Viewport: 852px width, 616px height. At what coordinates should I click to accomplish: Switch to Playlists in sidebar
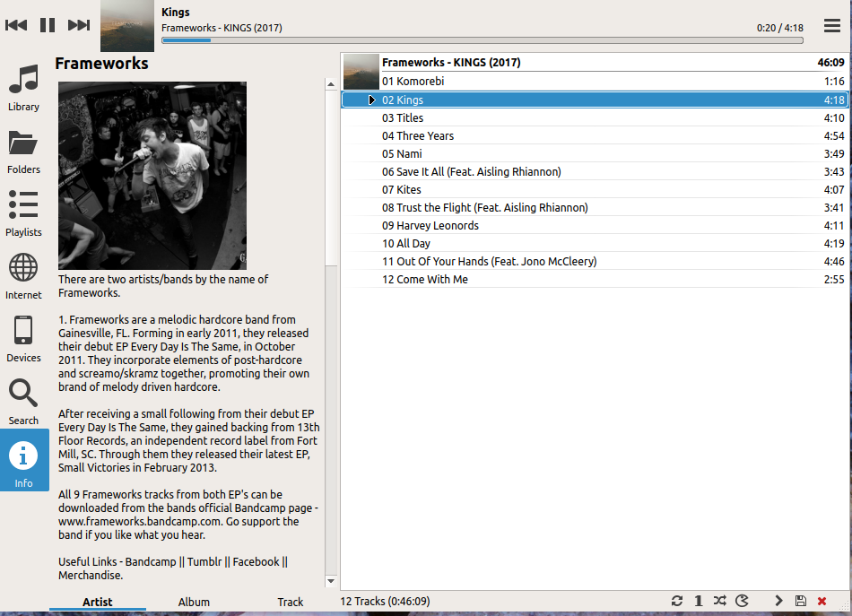pyautogui.click(x=23, y=213)
